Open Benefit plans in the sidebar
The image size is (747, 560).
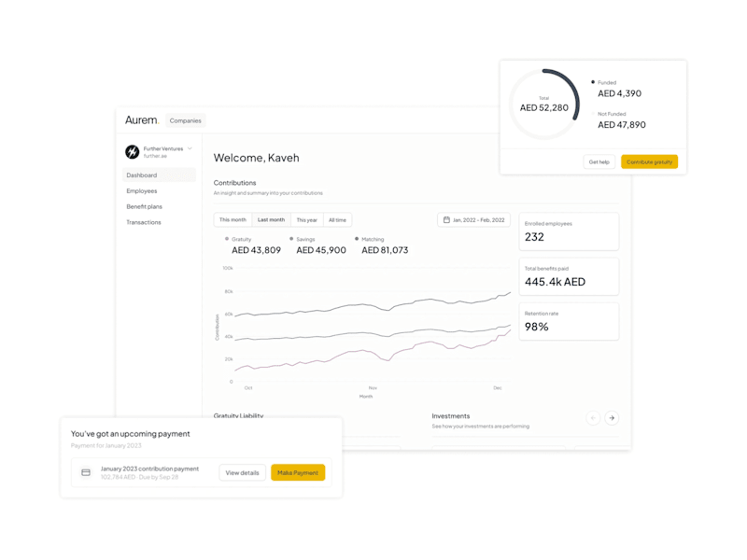[x=145, y=206]
